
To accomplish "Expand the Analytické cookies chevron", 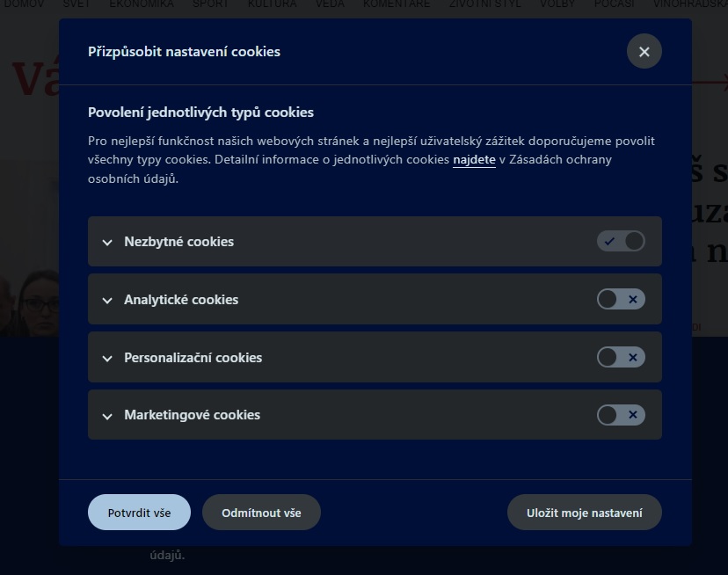I will click(x=107, y=301).
